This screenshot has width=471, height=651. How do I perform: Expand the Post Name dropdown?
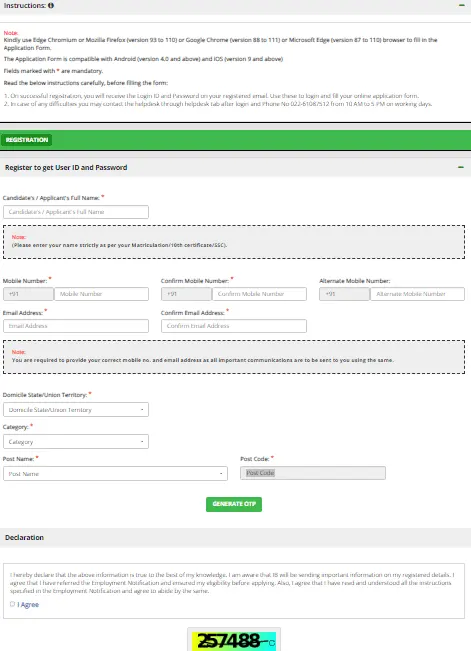115,474
